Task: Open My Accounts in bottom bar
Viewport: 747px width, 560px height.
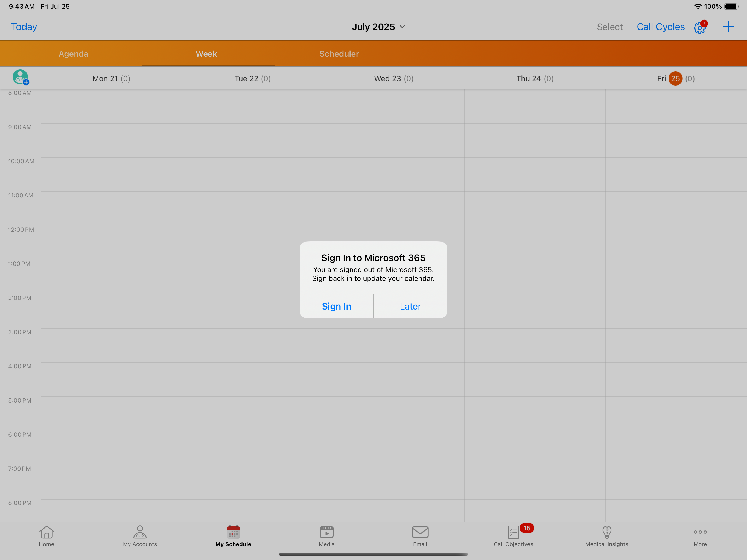Action: coord(140,535)
